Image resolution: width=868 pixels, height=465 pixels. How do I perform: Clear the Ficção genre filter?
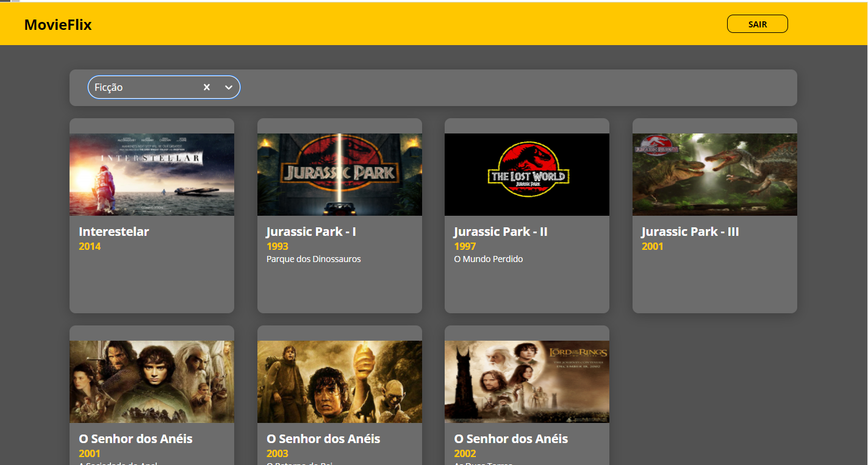coord(207,87)
